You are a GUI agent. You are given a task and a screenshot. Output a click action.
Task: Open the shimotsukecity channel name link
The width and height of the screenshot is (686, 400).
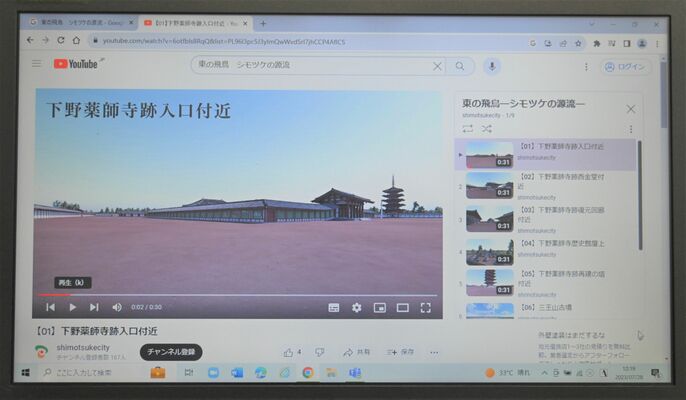[83, 347]
